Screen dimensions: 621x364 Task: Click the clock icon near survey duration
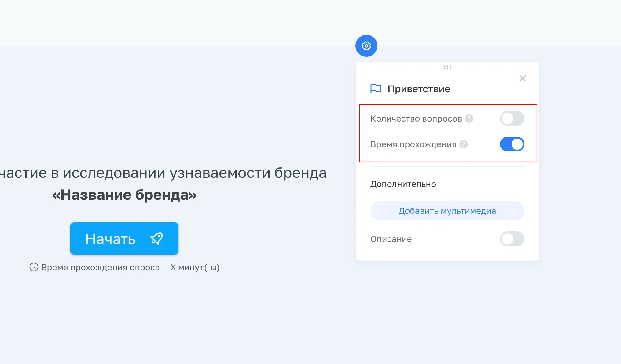click(x=34, y=267)
